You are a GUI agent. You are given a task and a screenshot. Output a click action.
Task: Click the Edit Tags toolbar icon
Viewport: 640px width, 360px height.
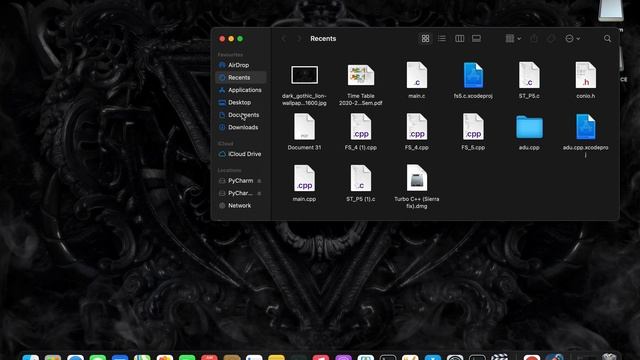551,38
